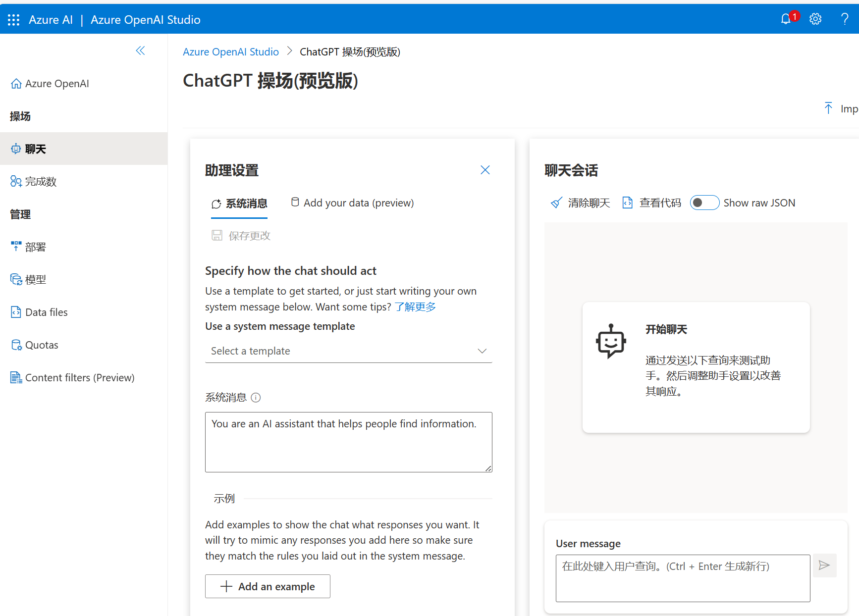Expand the Select a template dropdown
This screenshot has height=616, width=859.
(349, 351)
